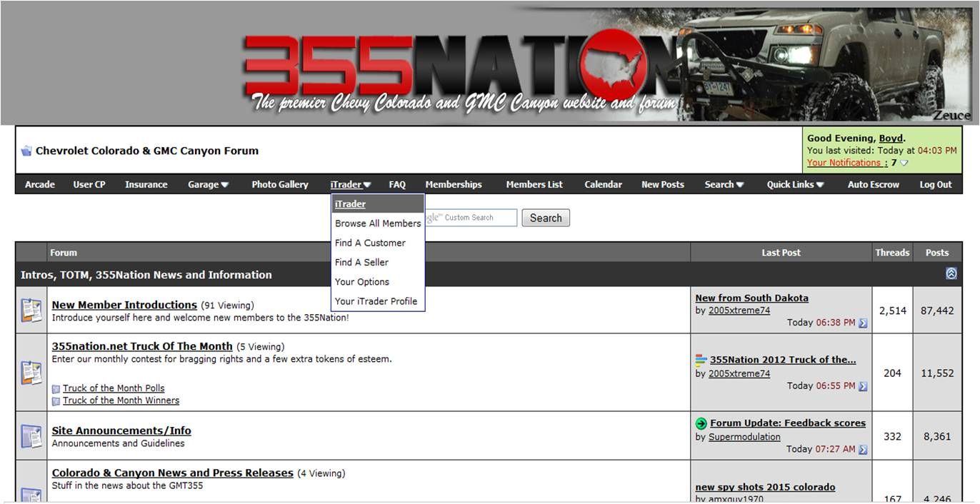The height and width of the screenshot is (504, 980).
Task: Click the Threads column header
Action: pos(892,252)
